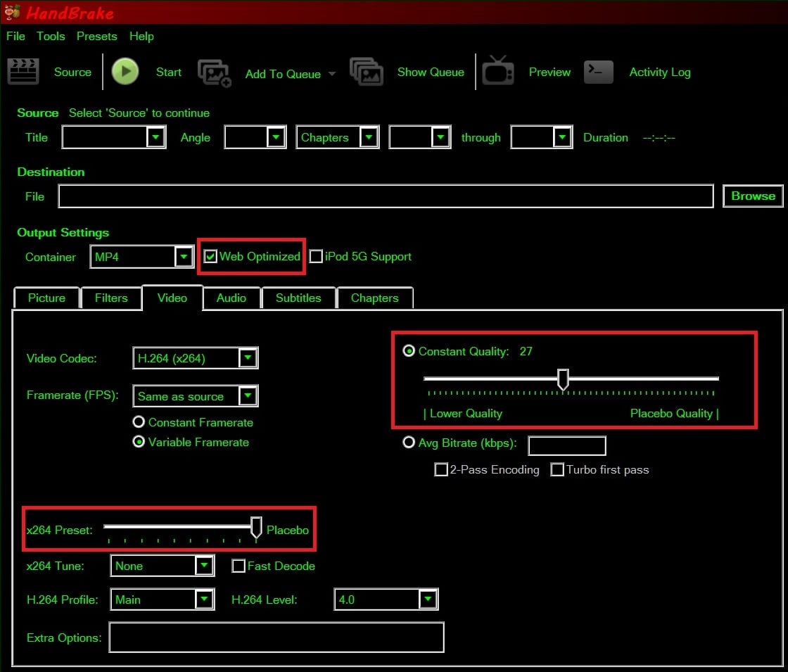Enable Fast Decode checkbox
Viewport: 788px width, 672px height.
click(x=239, y=566)
